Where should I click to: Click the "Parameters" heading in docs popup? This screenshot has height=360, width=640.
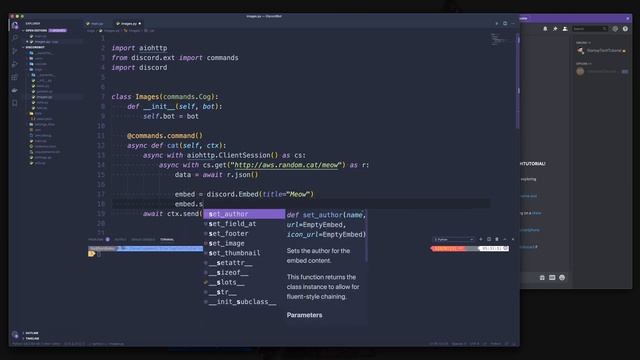point(304,315)
